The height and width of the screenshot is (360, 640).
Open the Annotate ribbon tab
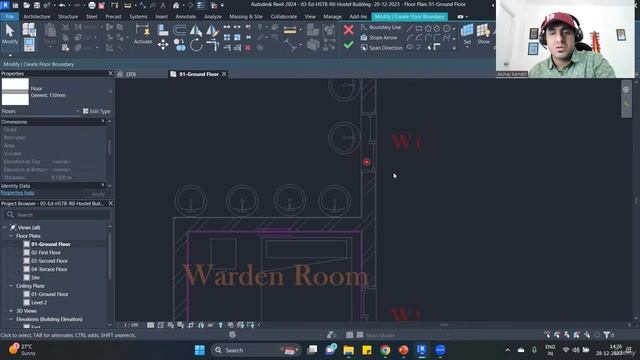[x=186, y=17]
